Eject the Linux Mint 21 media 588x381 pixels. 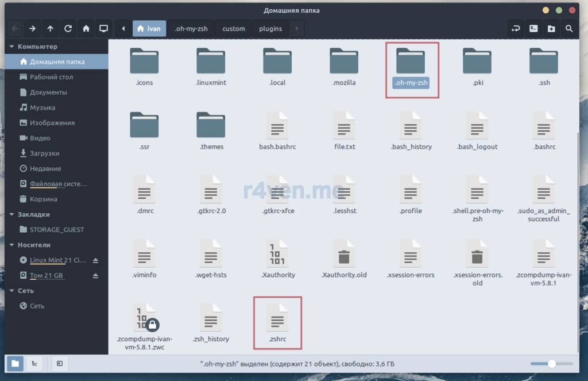(96, 260)
